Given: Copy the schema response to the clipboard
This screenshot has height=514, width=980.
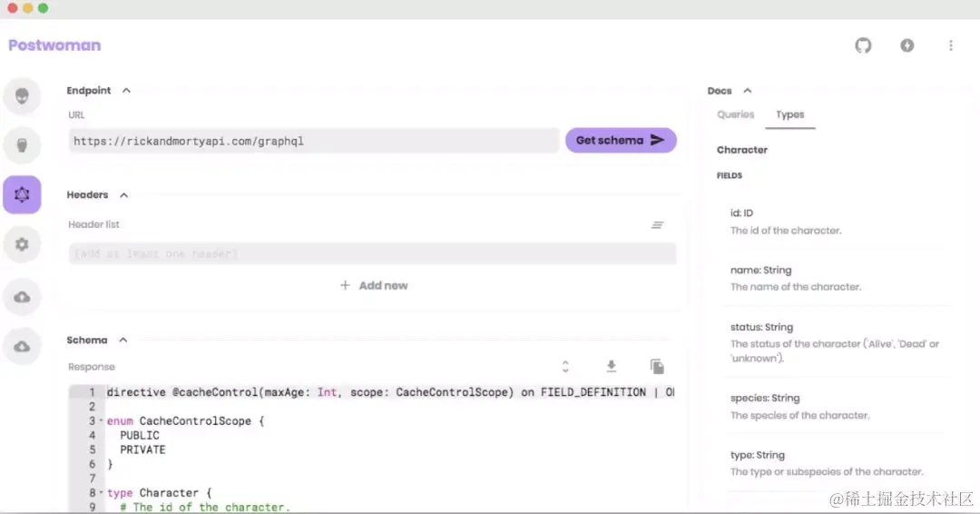Looking at the screenshot, I should pos(657,366).
